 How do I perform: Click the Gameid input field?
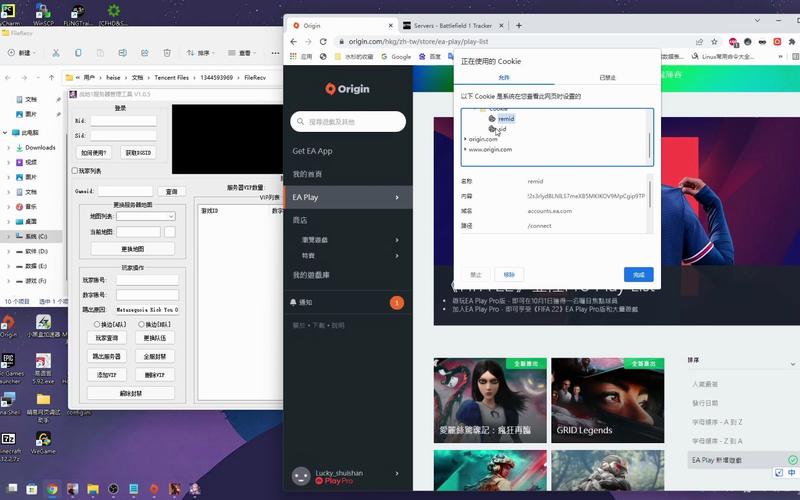(126, 191)
